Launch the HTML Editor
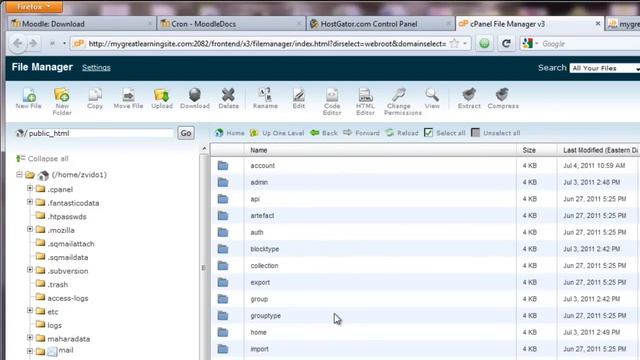640x360 pixels. click(365, 101)
